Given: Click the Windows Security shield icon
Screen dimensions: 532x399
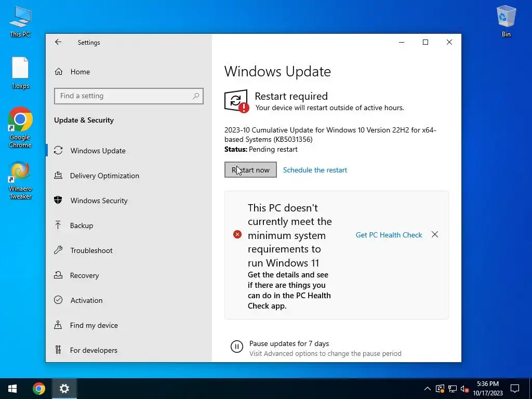Looking at the screenshot, I should click(x=58, y=200).
